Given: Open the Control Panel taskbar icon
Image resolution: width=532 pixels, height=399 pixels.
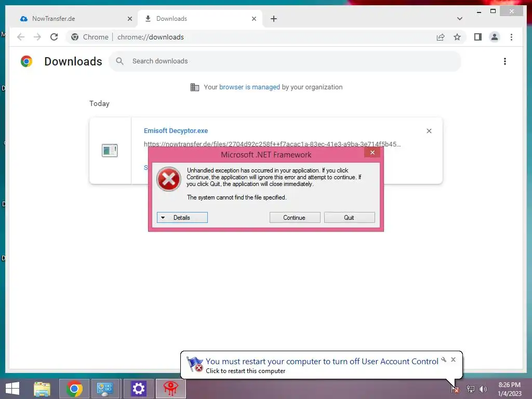Looking at the screenshot, I should (105, 389).
